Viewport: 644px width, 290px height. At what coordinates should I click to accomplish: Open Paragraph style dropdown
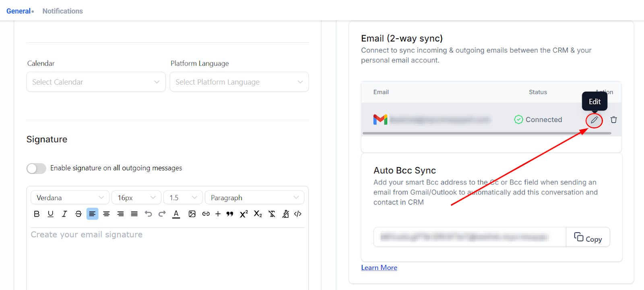coord(255,198)
